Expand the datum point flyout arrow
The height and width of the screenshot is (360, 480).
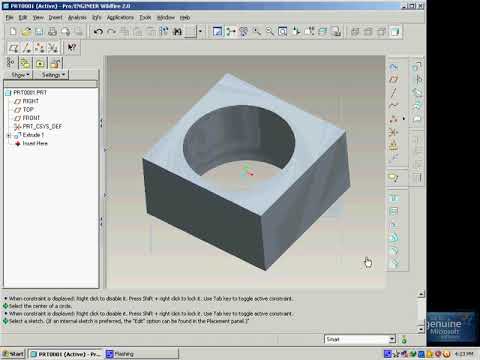coord(404,119)
